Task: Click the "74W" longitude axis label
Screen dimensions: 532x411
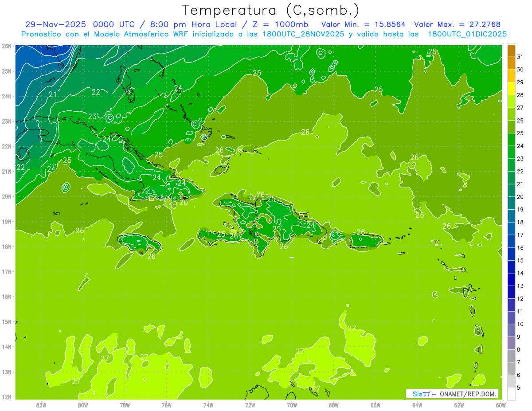Action: click(x=208, y=404)
